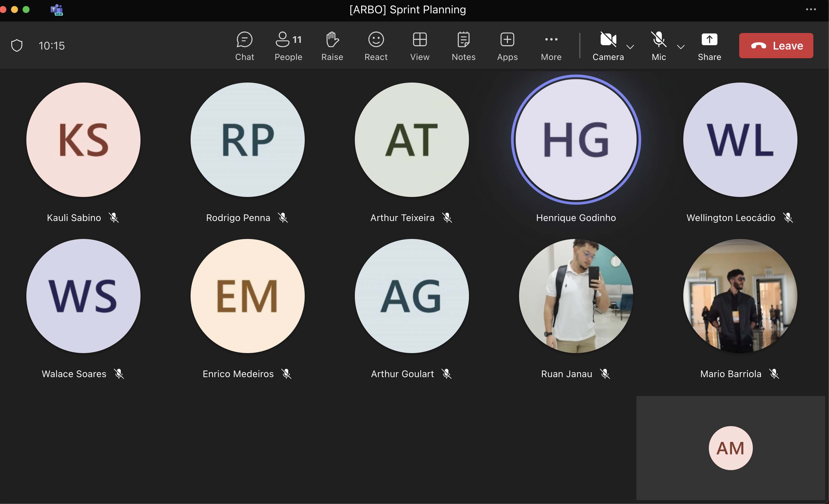Image resolution: width=829 pixels, height=504 pixels.
Task: Unmute the Mic
Action: pyautogui.click(x=658, y=46)
